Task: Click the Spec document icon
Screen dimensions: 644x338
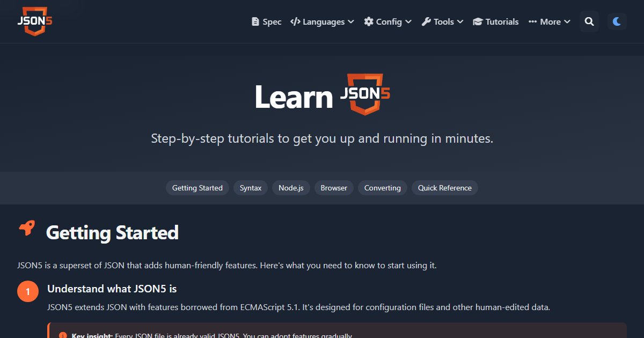Action: click(x=255, y=22)
